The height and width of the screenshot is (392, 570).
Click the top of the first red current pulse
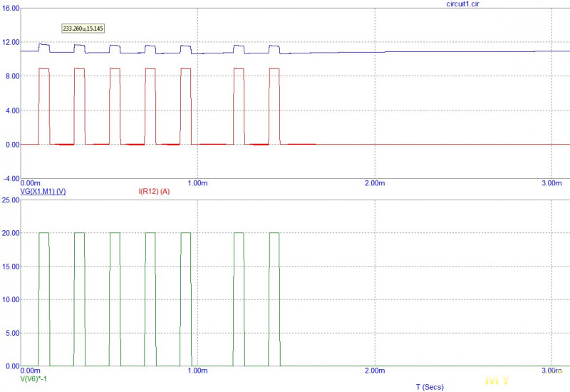[x=43, y=68]
